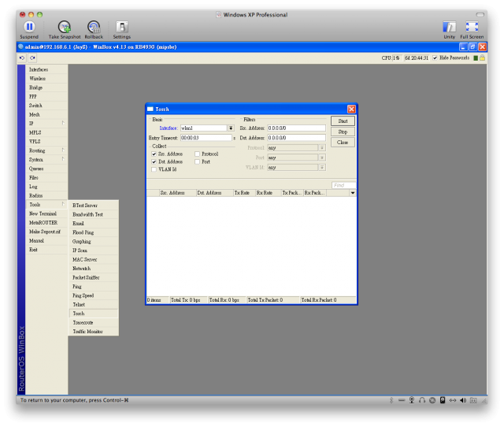
Task: Toggle the Hide Passwords checkbox
Action: tap(435, 58)
